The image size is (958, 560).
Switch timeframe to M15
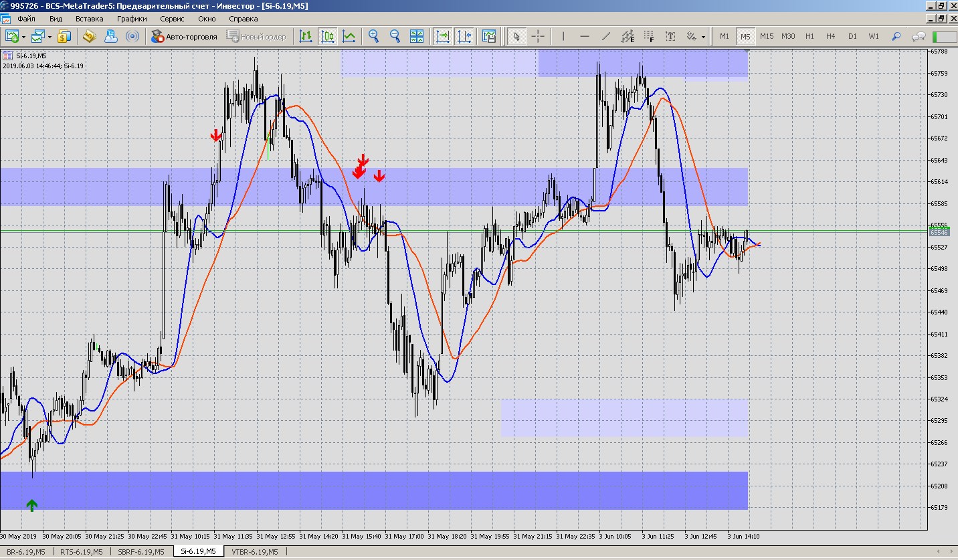coord(767,36)
